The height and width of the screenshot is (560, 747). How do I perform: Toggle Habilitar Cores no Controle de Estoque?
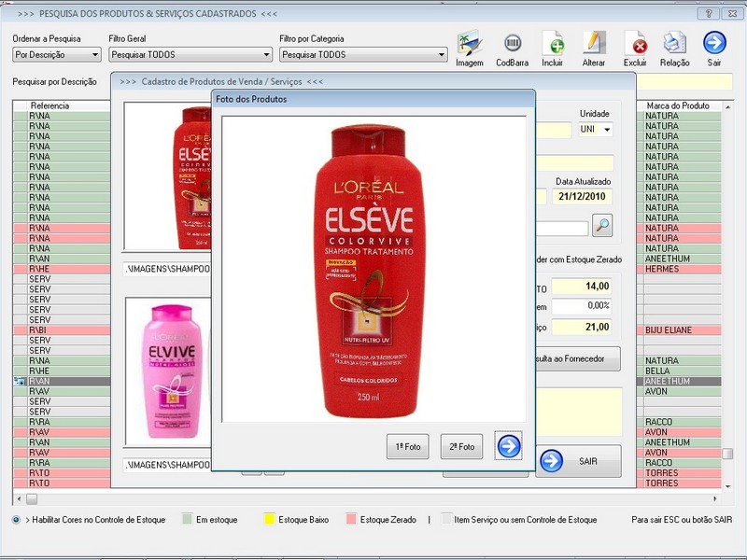tap(17, 519)
